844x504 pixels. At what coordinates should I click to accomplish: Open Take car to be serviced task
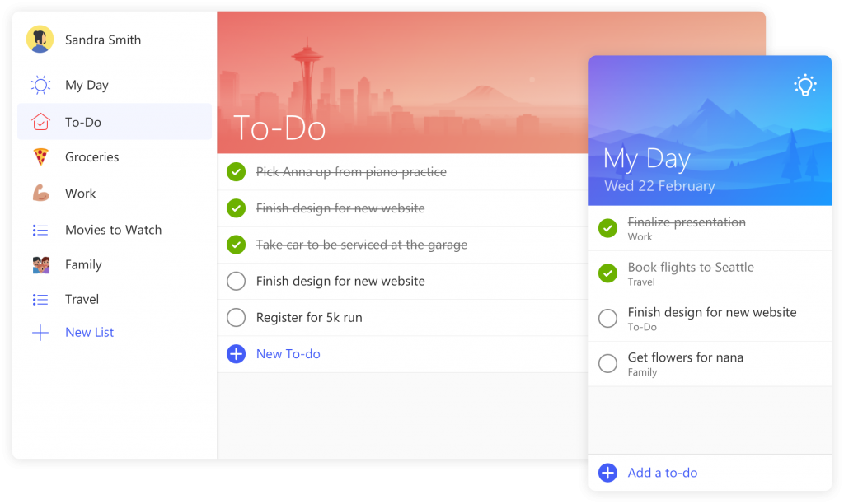click(x=361, y=245)
